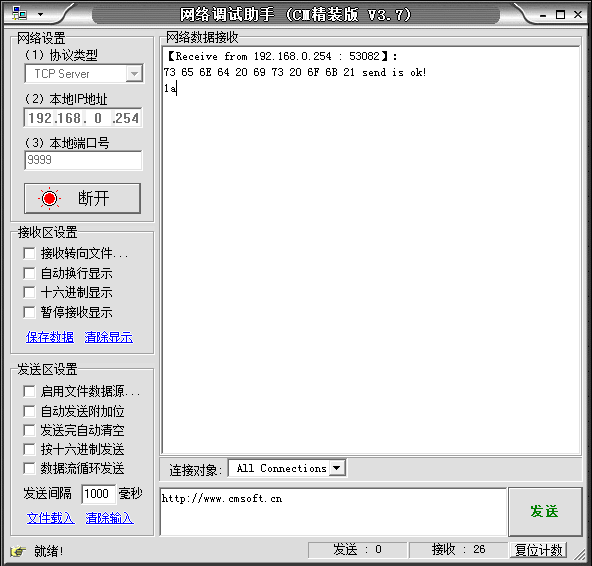Enable 按十六进制发送 checkbox
The width and height of the screenshot is (592, 566).
tap(29, 449)
